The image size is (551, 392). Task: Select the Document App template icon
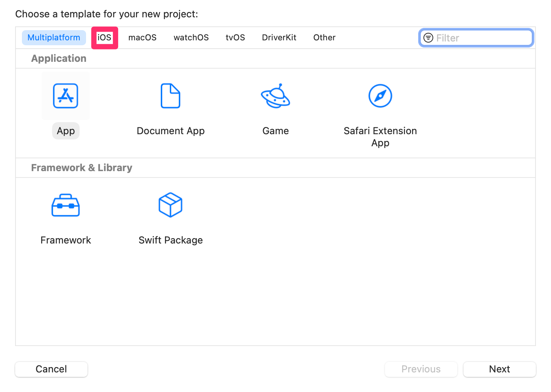tap(171, 96)
